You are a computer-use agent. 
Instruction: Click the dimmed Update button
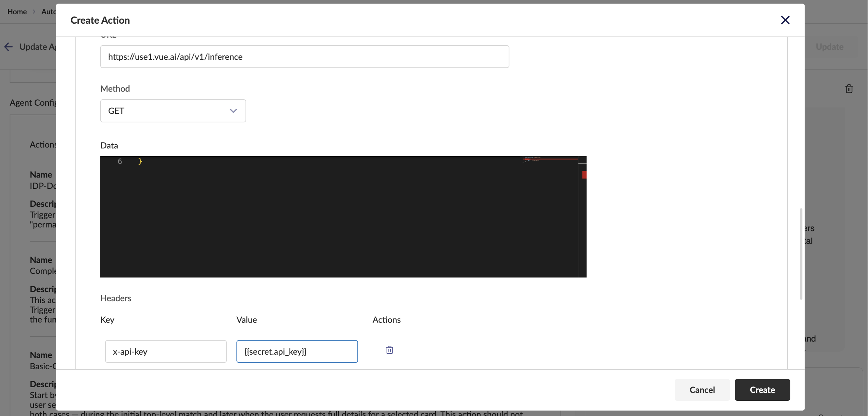tap(829, 47)
